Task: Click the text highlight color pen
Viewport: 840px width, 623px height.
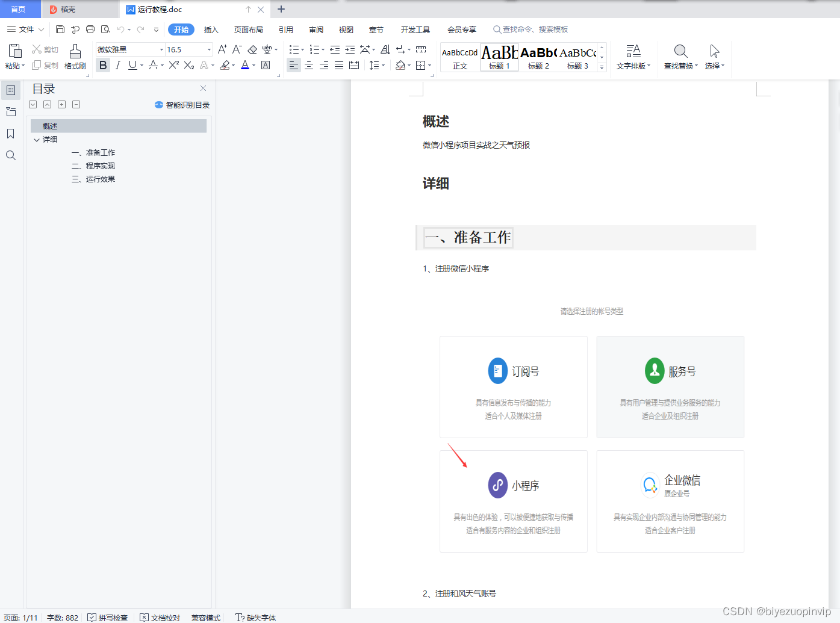Action: 225,65
